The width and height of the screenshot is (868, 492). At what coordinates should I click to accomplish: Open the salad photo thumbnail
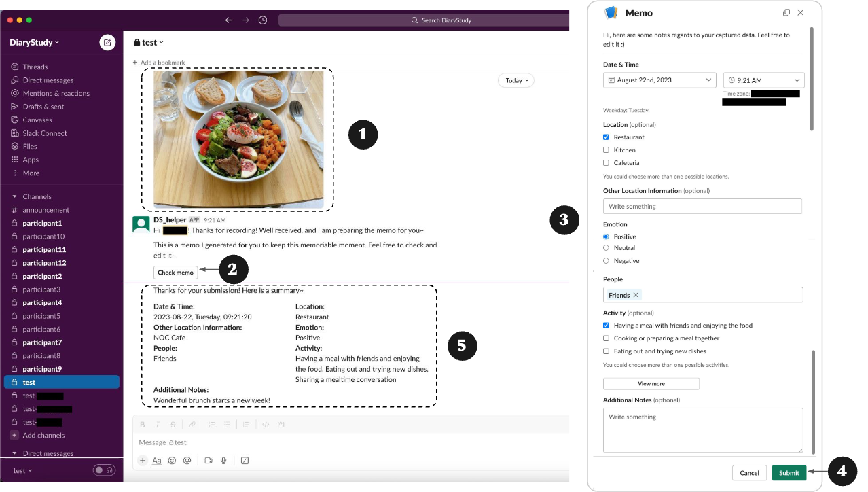click(238, 139)
